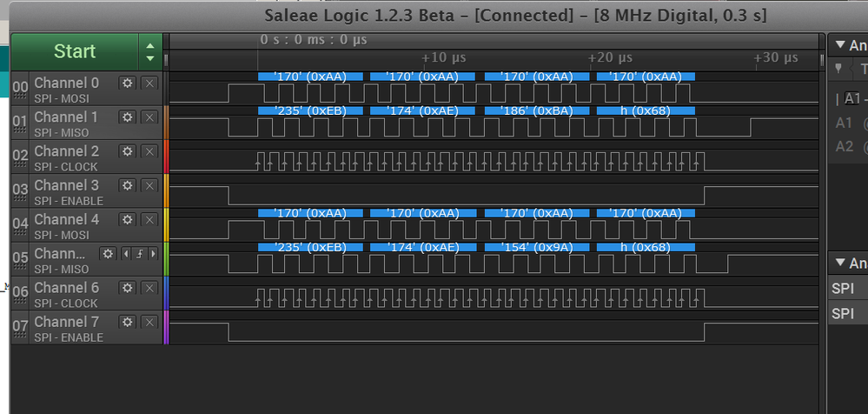
Task: Jump to next edge on Channel 5
Action: tap(153, 254)
